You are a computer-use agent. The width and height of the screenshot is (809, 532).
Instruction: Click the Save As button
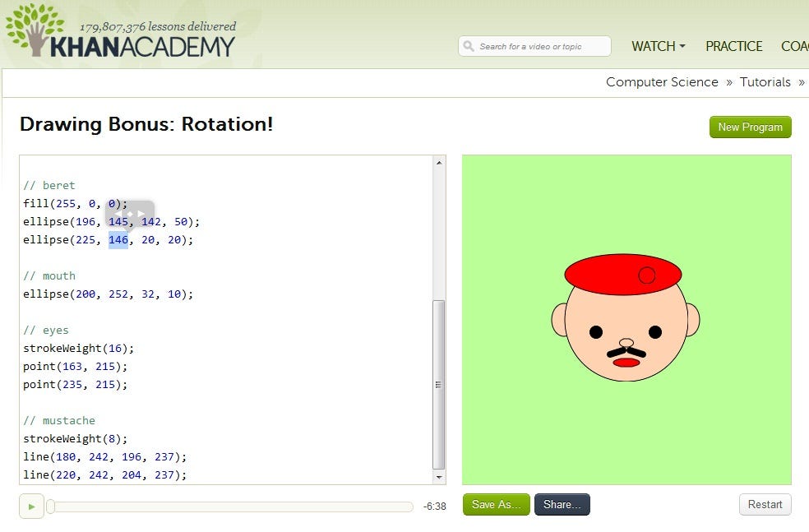pyautogui.click(x=495, y=504)
